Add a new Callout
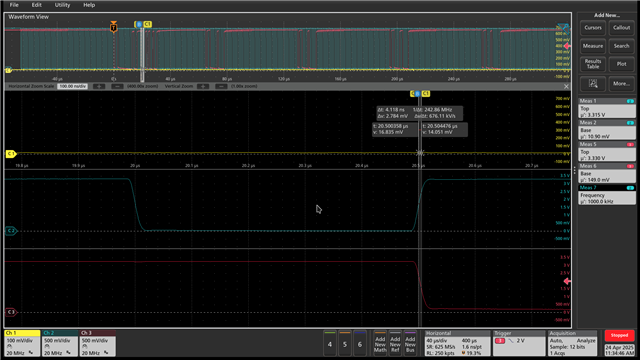 point(621,28)
